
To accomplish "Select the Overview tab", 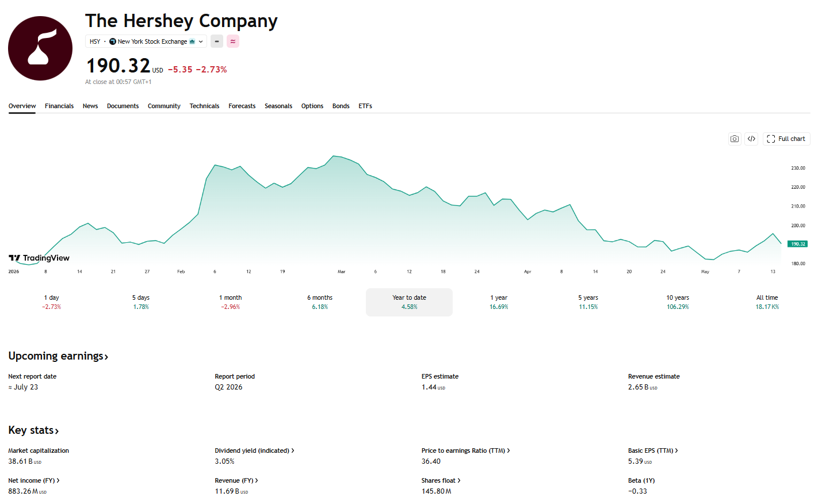I will click(22, 106).
